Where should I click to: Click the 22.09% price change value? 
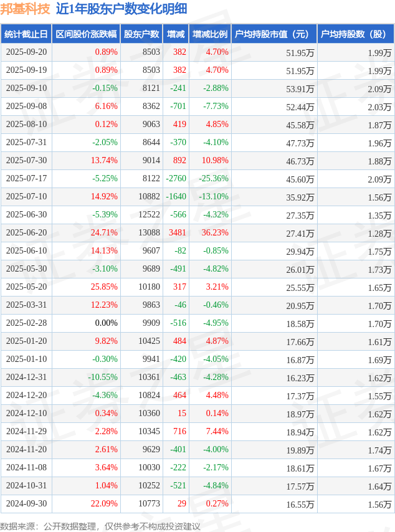(x=104, y=504)
